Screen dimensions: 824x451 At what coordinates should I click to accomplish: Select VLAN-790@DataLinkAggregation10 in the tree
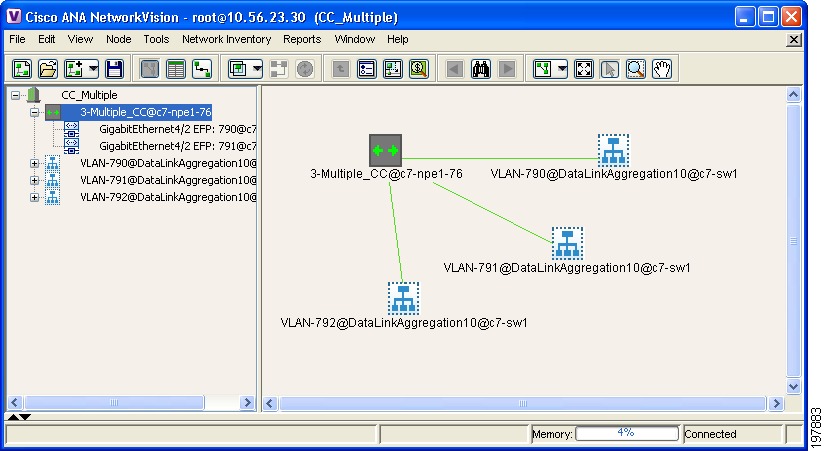pos(168,163)
